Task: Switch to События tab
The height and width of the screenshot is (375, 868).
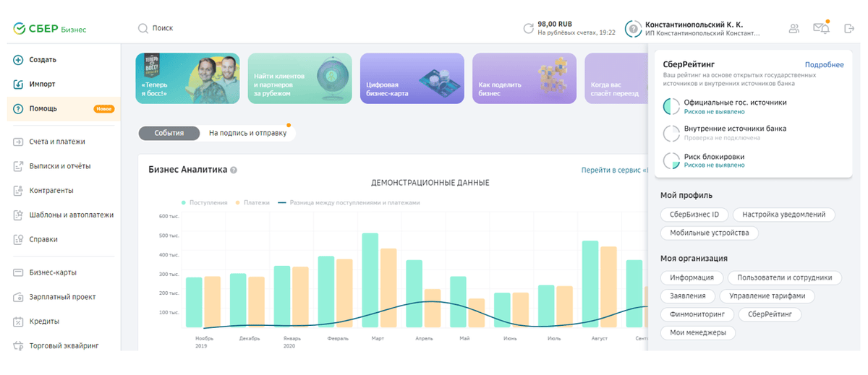Action: click(x=169, y=133)
